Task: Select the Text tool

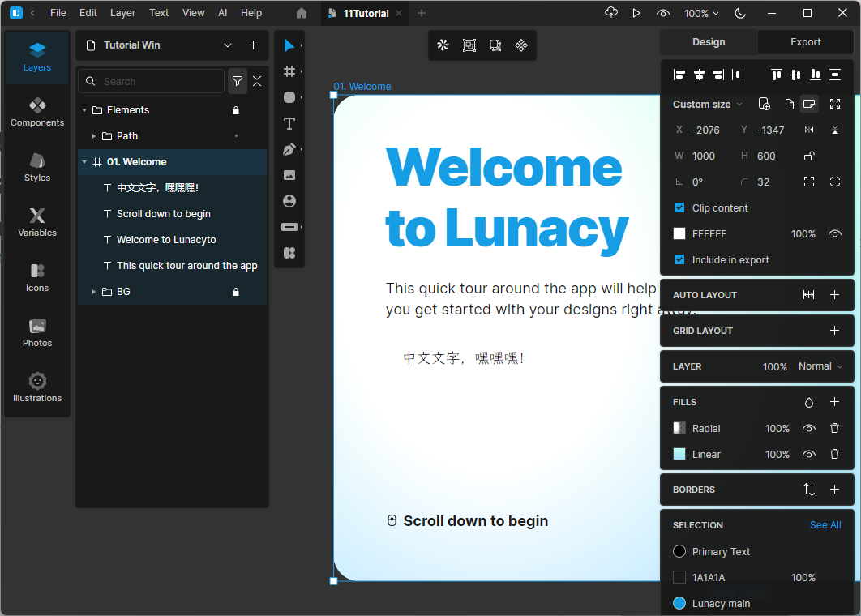Action: (x=289, y=123)
